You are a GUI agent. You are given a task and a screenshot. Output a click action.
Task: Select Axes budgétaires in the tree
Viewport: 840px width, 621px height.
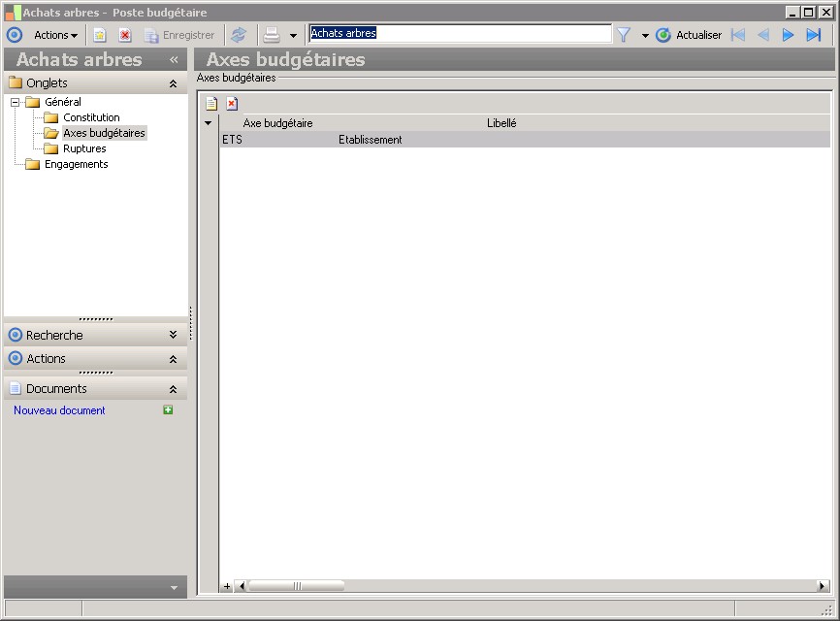(x=104, y=133)
